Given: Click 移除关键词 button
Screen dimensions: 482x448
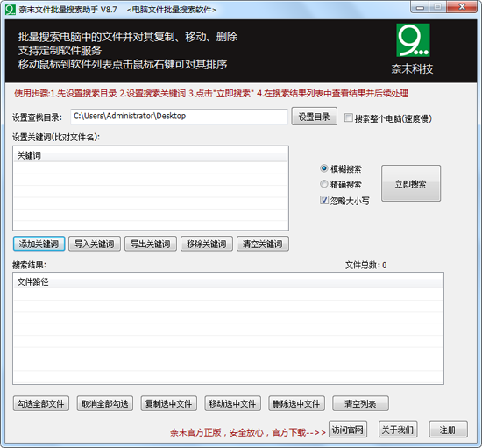Looking at the screenshot, I should 207,244.
